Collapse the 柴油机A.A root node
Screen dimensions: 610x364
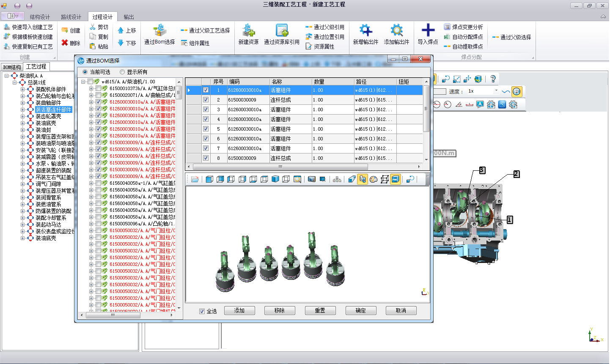(7, 76)
